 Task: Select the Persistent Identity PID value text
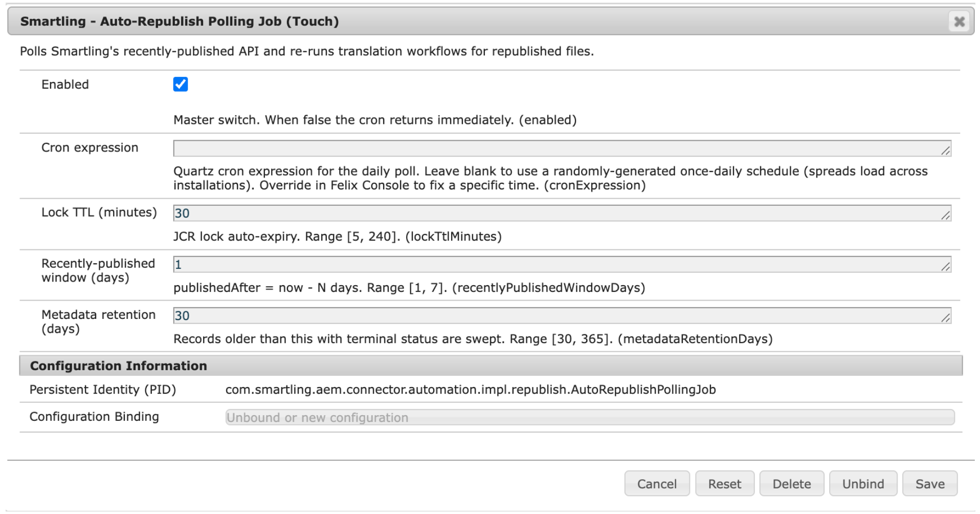pos(471,390)
